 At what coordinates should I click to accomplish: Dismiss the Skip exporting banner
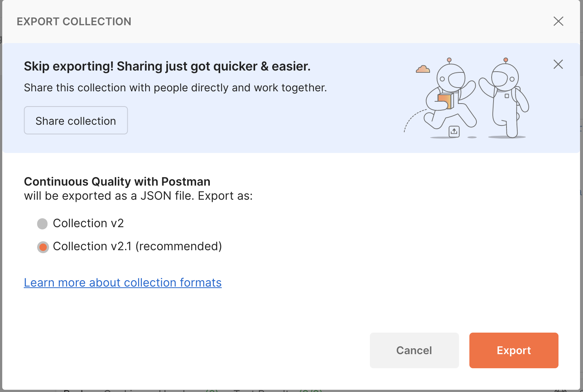pyautogui.click(x=558, y=64)
